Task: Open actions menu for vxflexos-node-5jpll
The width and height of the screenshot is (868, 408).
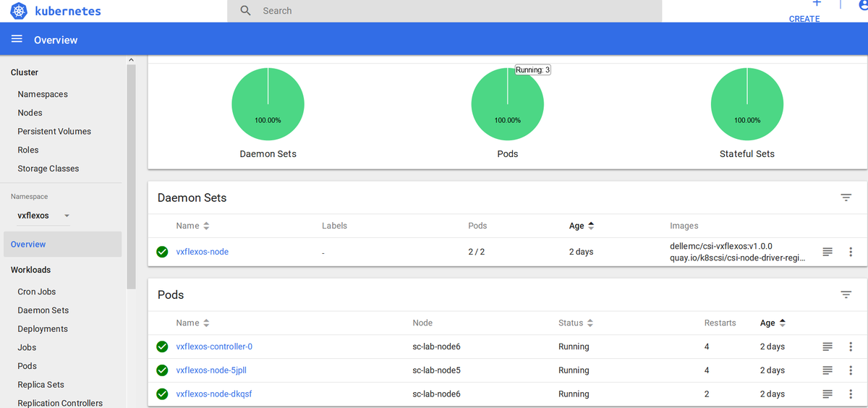Action: click(x=851, y=370)
